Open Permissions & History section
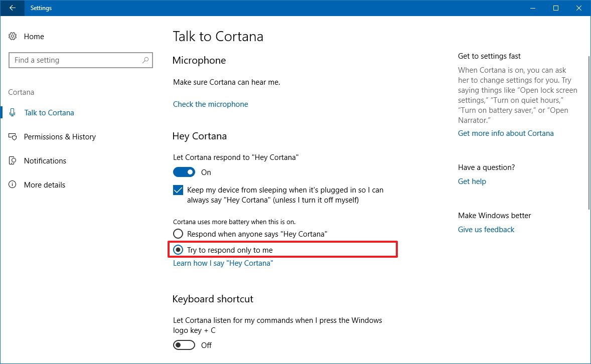The width and height of the screenshot is (591, 364). [x=60, y=137]
